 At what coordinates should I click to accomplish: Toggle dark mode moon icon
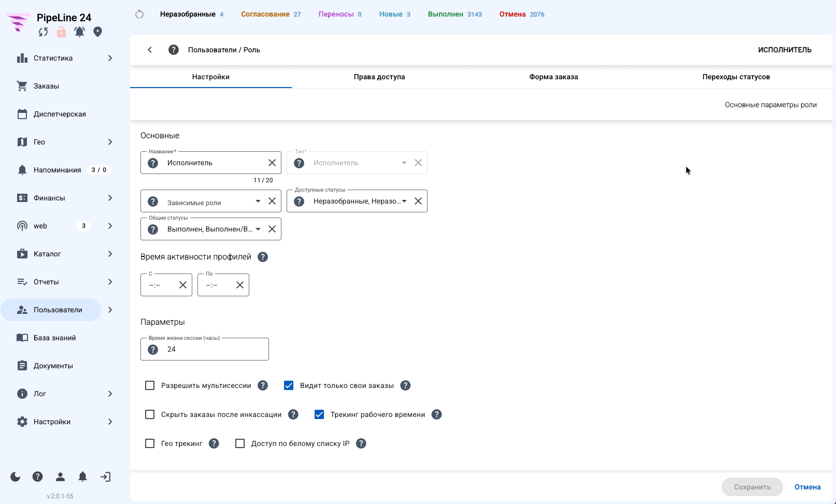click(x=16, y=477)
